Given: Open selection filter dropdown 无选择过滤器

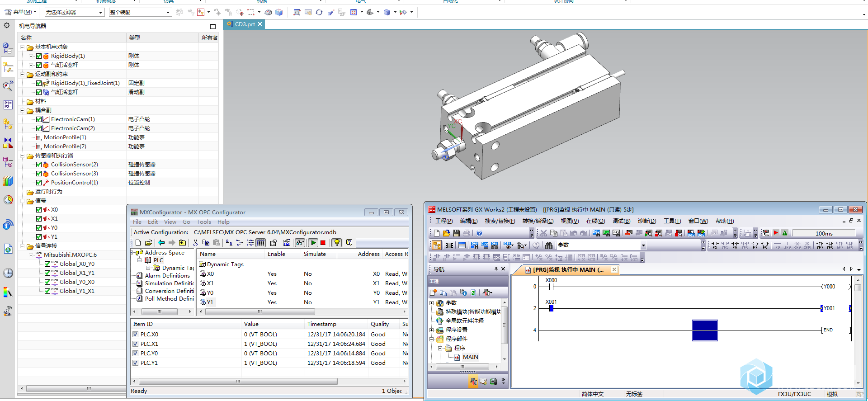Looking at the screenshot, I should pos(75,12).
